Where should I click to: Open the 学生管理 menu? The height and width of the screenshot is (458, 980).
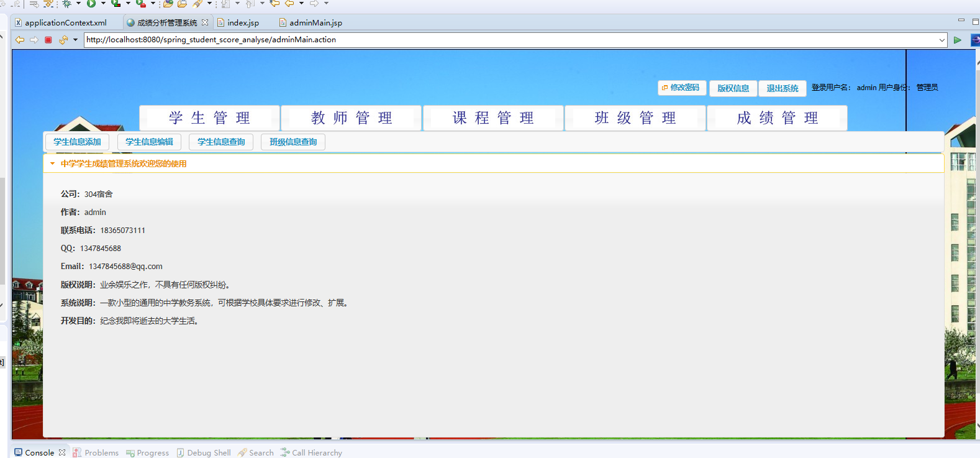[209, 118]
